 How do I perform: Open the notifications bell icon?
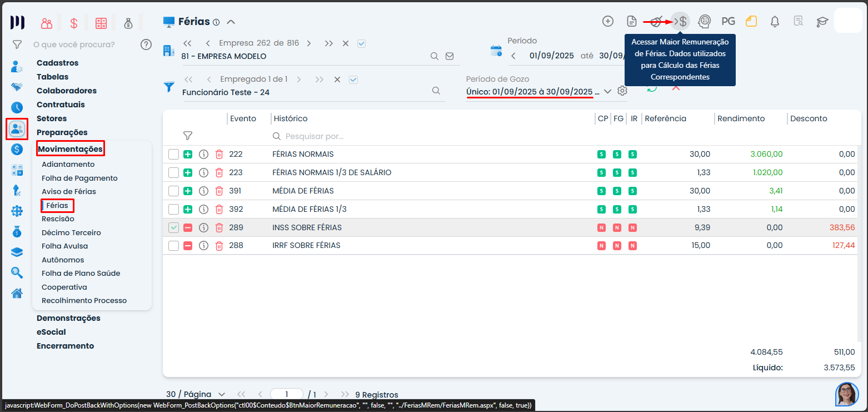(x=775, y=22)
